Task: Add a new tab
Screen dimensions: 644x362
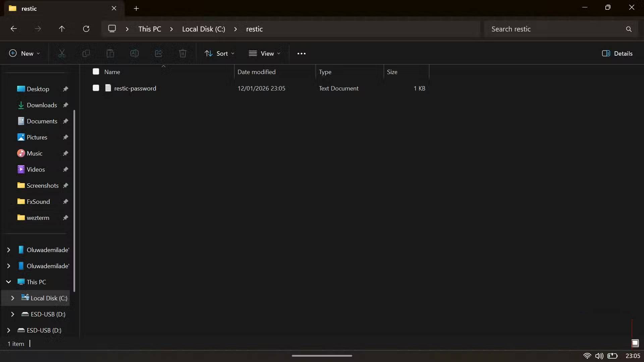Action: click(136, 8)
